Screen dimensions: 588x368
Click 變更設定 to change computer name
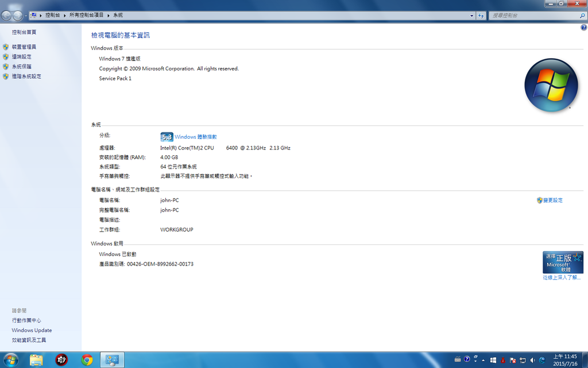(x=552, y=200)
